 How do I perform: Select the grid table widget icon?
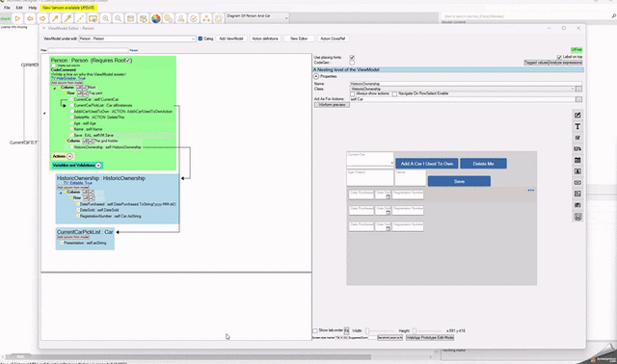[577, 205]
